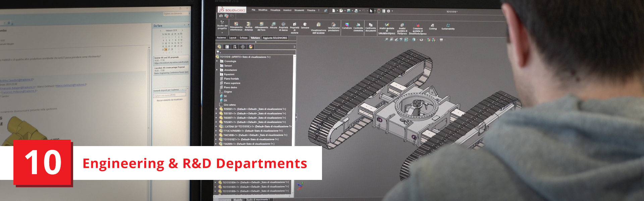Click the Studio di movimento 1 tab
The width and height of the screenshot is (644, 201).
(x=258, y=200)
